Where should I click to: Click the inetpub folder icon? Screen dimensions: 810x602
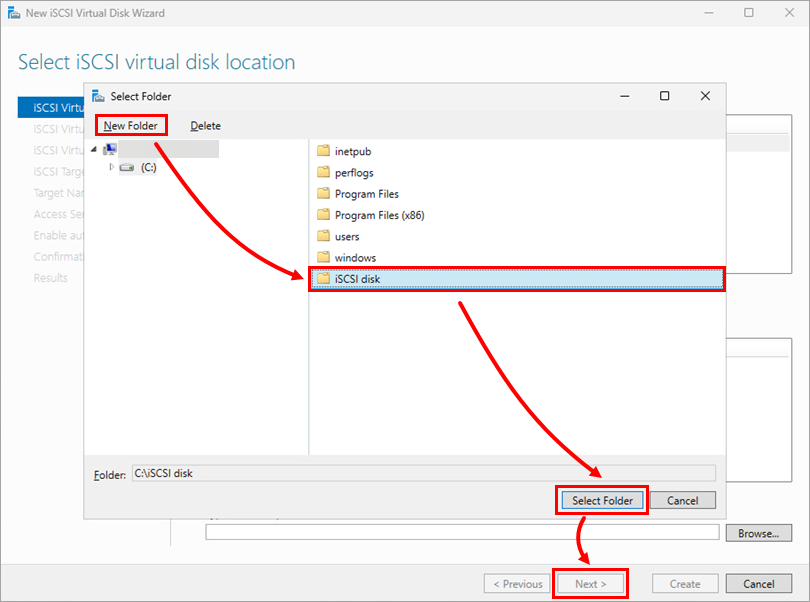(323, 151)
